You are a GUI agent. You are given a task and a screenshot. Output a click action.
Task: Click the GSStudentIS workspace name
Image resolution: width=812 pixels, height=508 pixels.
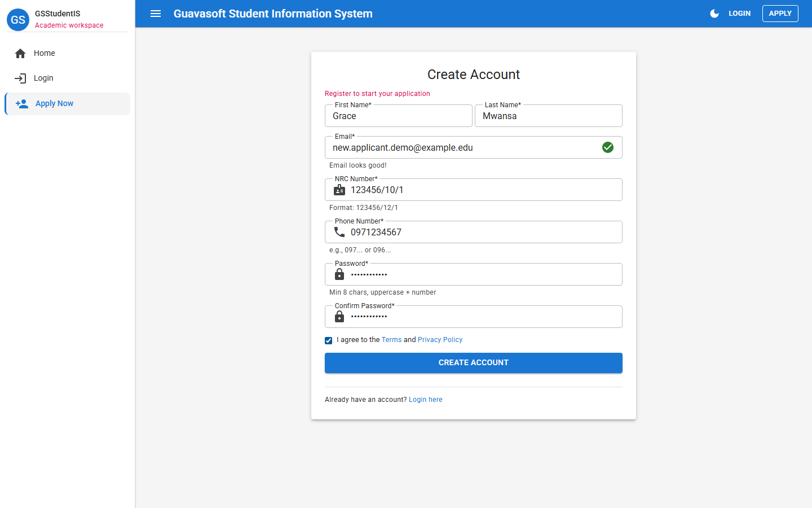coord(58,14)
